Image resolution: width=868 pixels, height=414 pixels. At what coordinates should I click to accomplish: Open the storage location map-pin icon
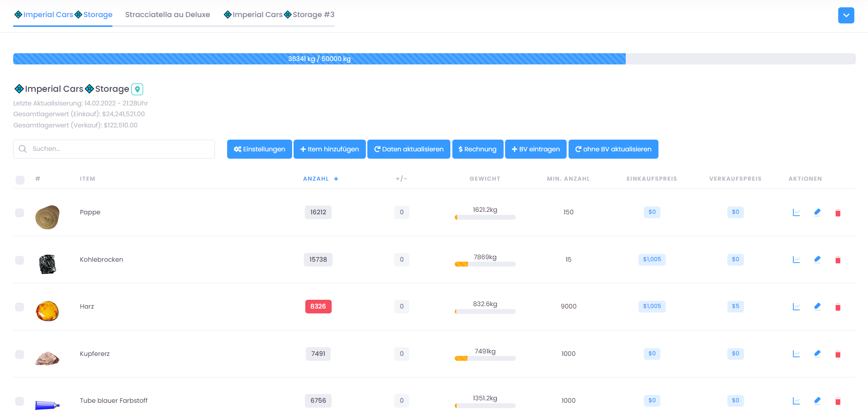pos(137,89)
